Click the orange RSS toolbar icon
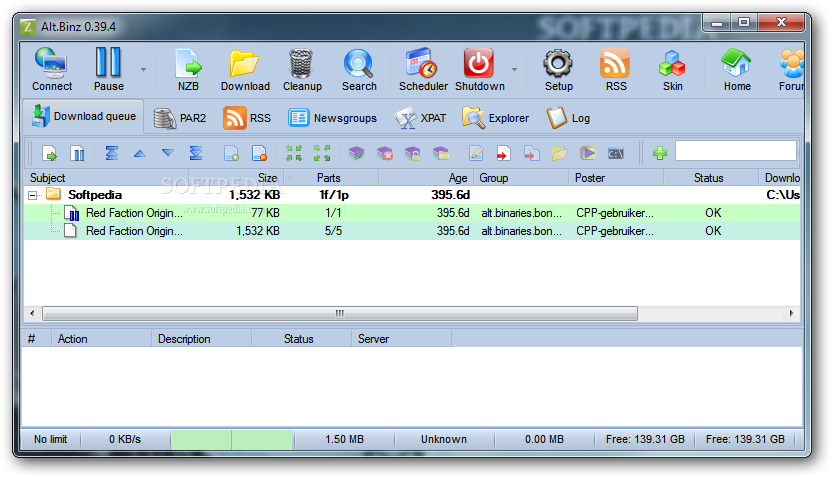This screenshot has height=478, width=832. click(616, 69)
